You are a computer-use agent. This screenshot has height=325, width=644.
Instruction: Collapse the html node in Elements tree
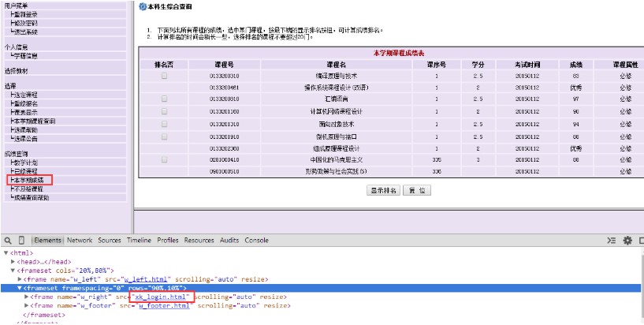coord(6,253)
